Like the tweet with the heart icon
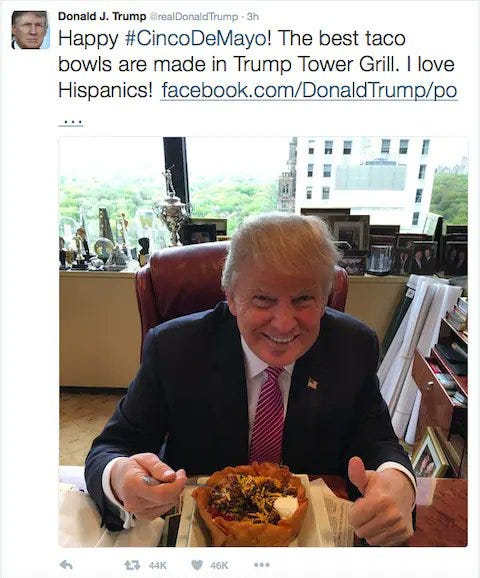This screenshot has height=578, width=480. click(x=197, y=565)
